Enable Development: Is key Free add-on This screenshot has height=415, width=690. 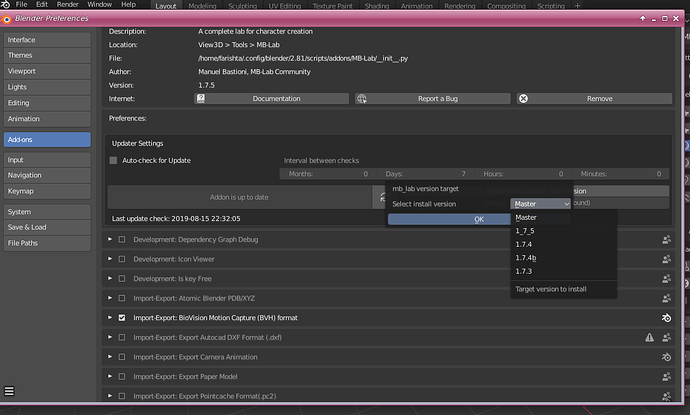pos(122,279)
